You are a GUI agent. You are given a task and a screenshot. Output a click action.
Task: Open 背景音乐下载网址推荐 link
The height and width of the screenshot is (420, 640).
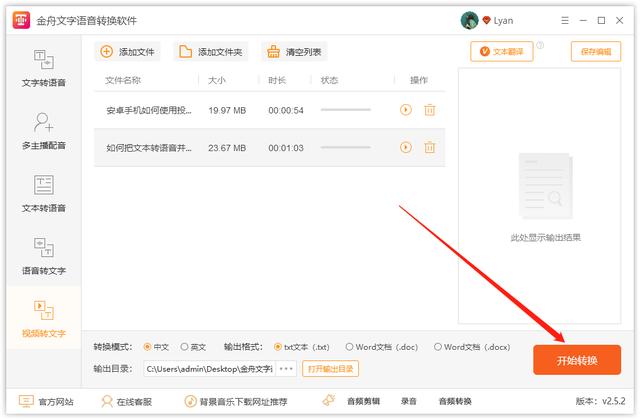(236, 402)
